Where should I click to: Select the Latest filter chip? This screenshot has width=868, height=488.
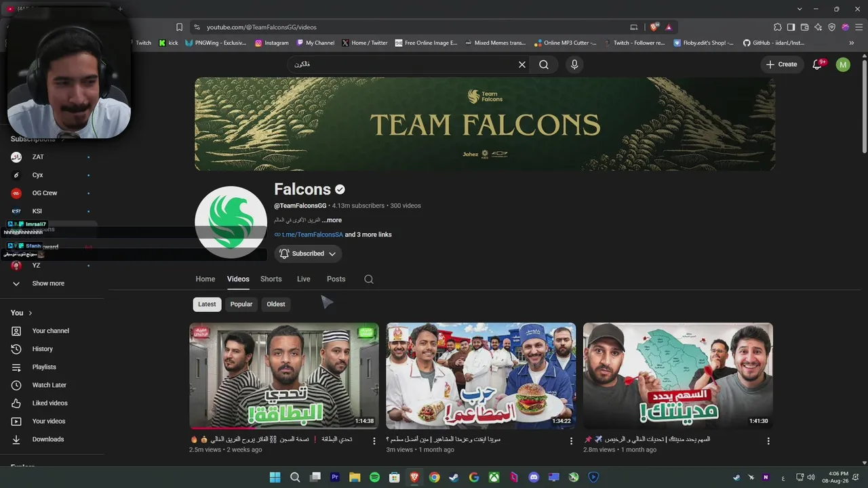point(207,304)
